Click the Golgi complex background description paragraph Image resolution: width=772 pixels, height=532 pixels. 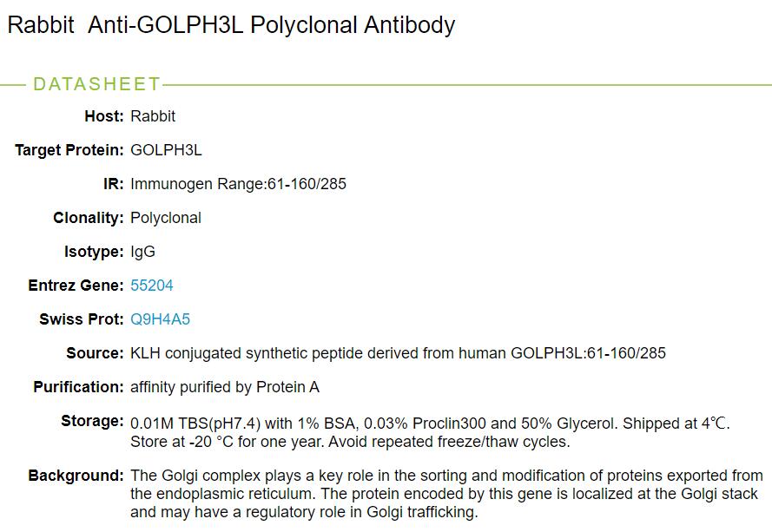tap(446, 494)
